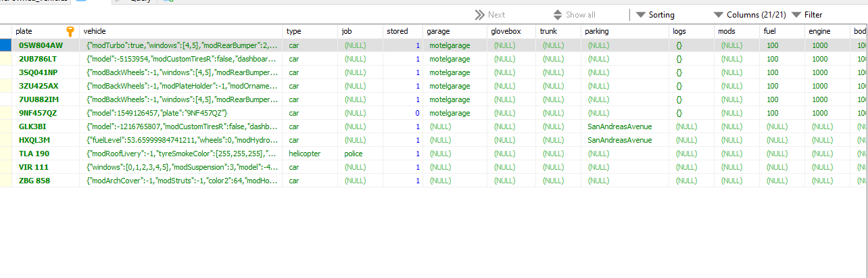Select the helicopter type cell

point(310,154)
